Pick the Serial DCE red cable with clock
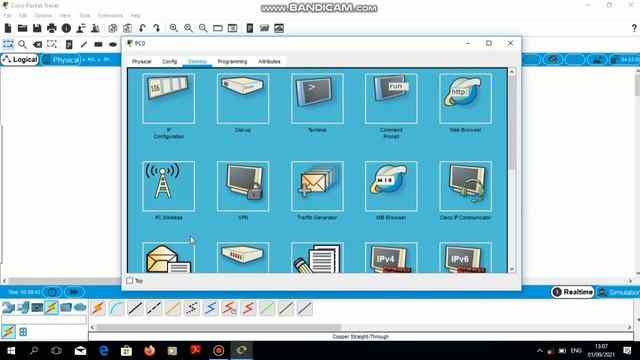Viewport: 640px width, 360px height. coord(229,308)
